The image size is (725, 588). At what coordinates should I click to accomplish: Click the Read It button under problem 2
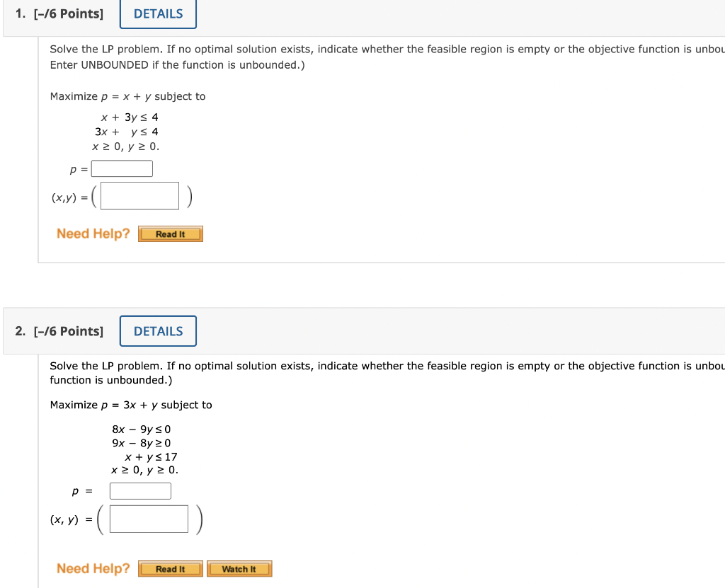170,568
